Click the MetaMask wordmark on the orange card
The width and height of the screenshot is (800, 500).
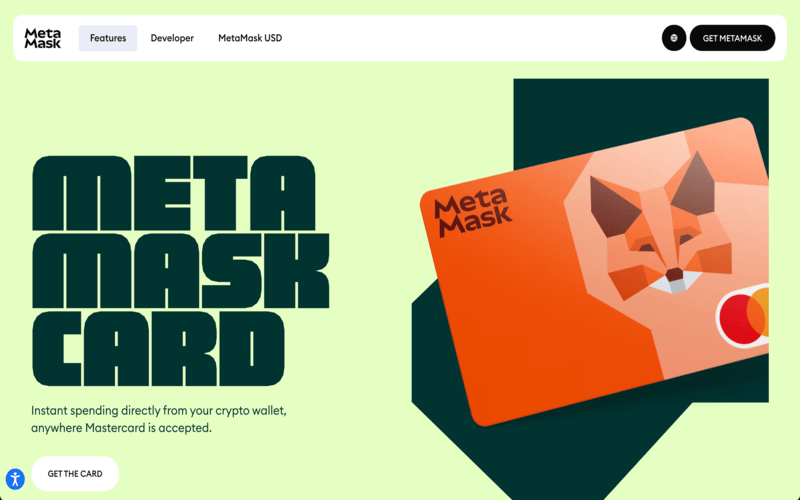[x=473, y=212]
